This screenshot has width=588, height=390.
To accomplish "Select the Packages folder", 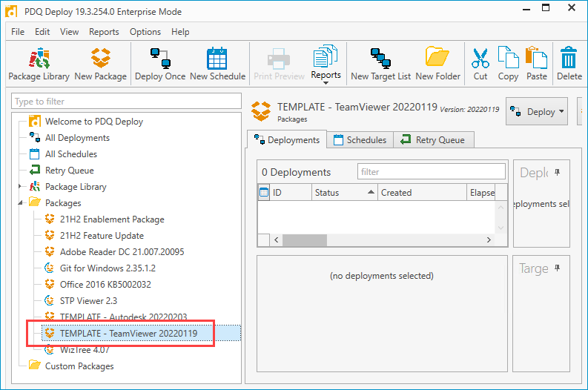I will 63,203.
